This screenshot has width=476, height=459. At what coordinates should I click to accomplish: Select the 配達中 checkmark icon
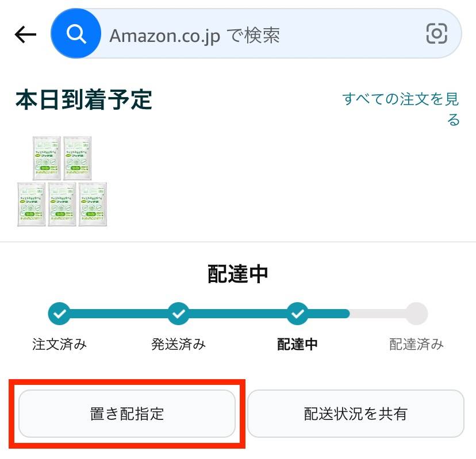(x=297, y=313)
